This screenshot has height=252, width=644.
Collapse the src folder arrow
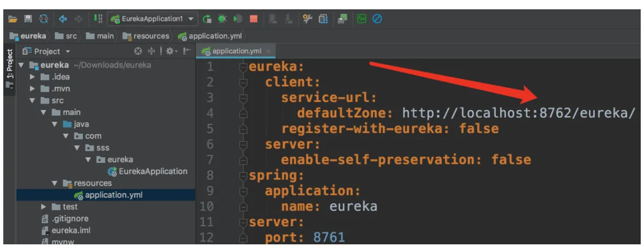(32, 101)
